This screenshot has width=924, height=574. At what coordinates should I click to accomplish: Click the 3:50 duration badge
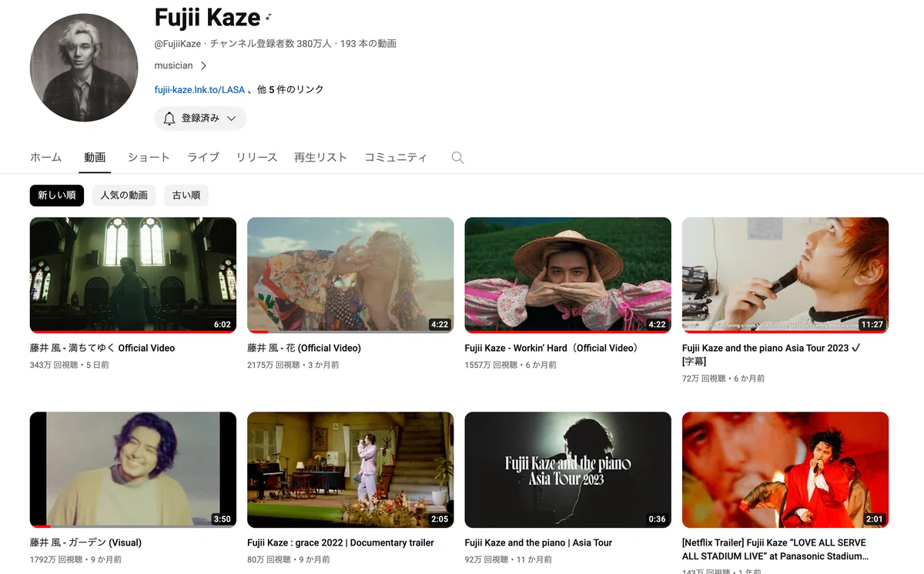[223, 519]
